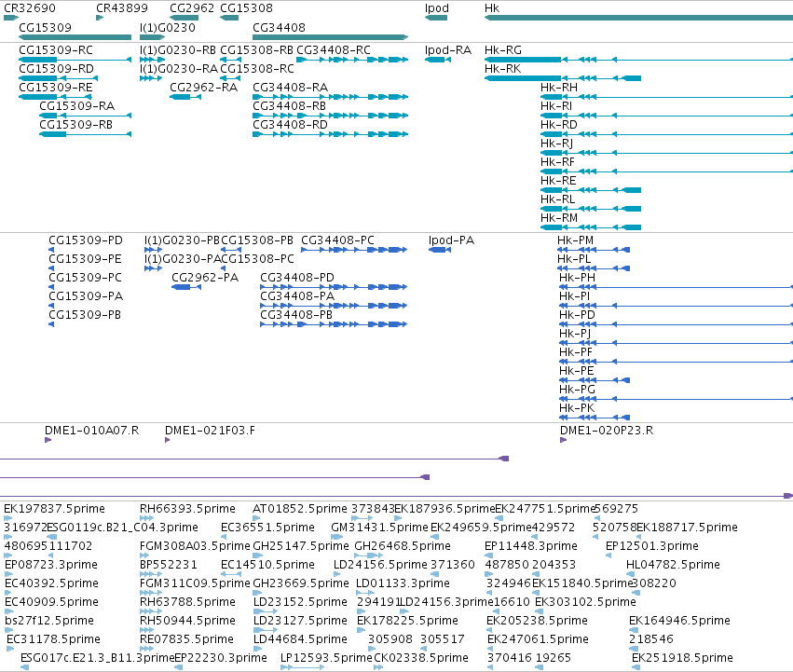The height and width of the screenshot is (672, 793).
Task: Select the Hk gene span bar
Action: point(638,19)
